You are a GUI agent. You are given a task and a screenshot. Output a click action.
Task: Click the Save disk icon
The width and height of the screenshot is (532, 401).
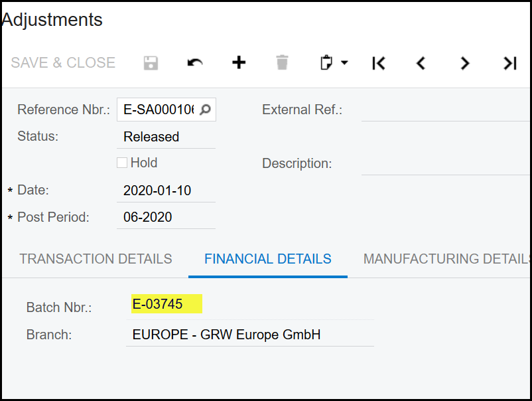(151, 63)
